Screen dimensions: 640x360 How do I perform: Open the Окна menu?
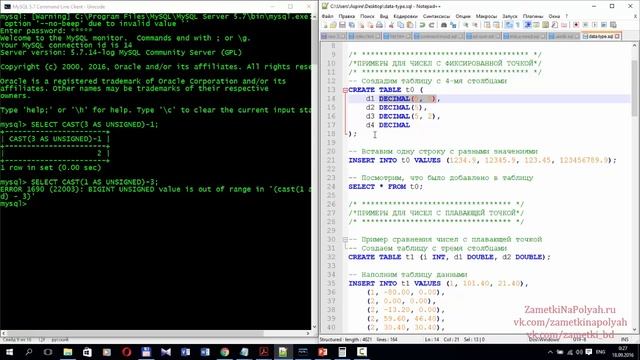coord(554,16)
